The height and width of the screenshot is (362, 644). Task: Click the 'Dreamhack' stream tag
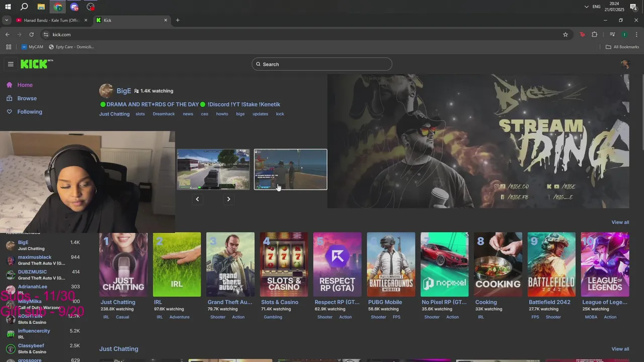[x=164, y=114]
